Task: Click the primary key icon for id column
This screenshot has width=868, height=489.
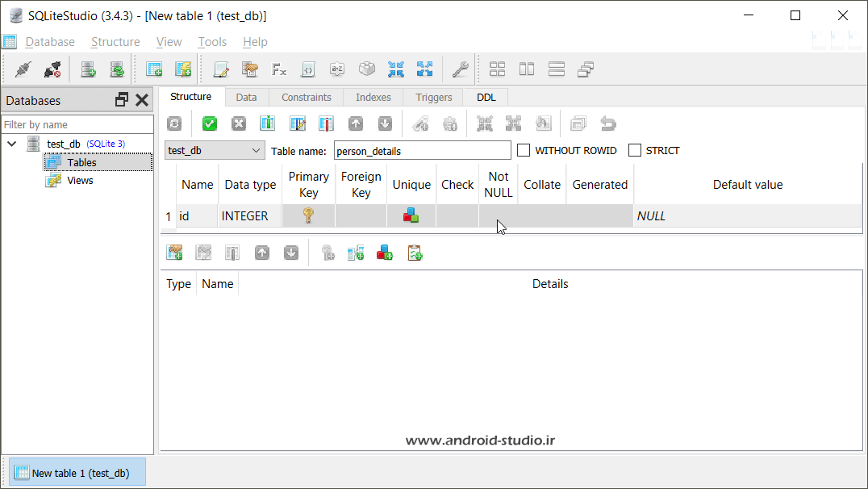Action: (x=308, y=215)
